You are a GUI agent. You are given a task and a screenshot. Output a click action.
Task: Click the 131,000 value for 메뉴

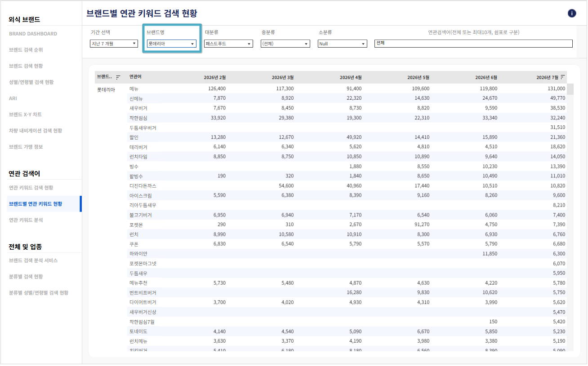click(x=557, y=89)
